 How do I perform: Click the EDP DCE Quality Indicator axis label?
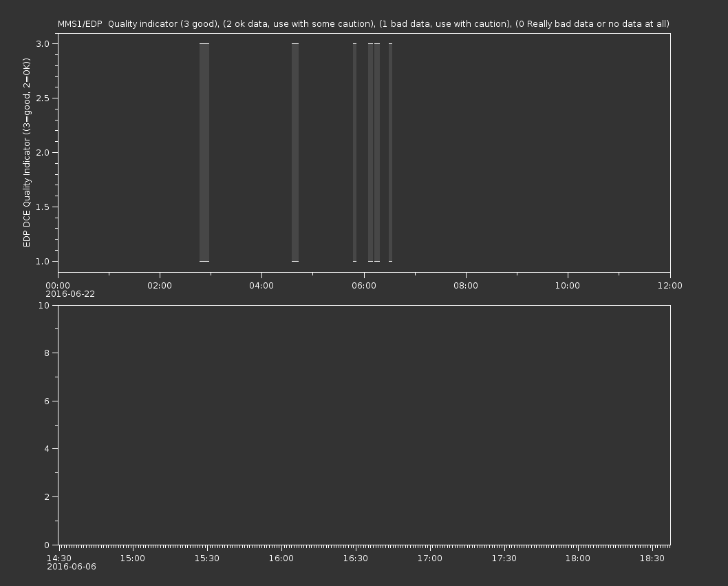(x=27, y=152)
